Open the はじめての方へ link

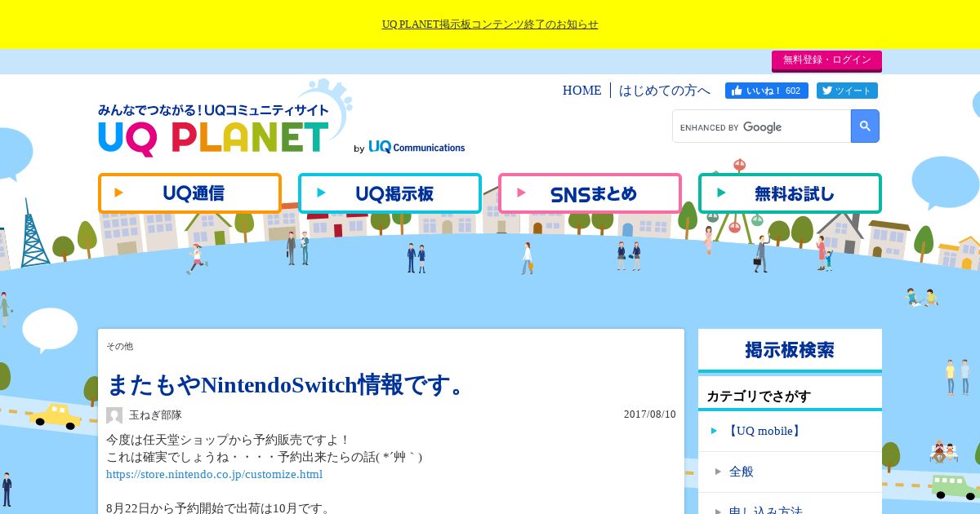point(665,91)
